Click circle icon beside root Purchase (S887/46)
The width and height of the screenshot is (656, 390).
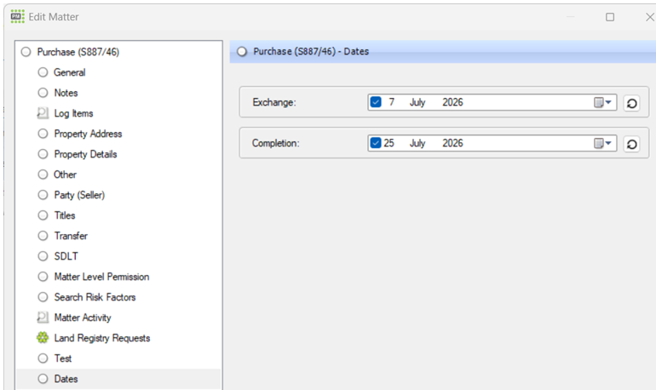tap(26, 52)
